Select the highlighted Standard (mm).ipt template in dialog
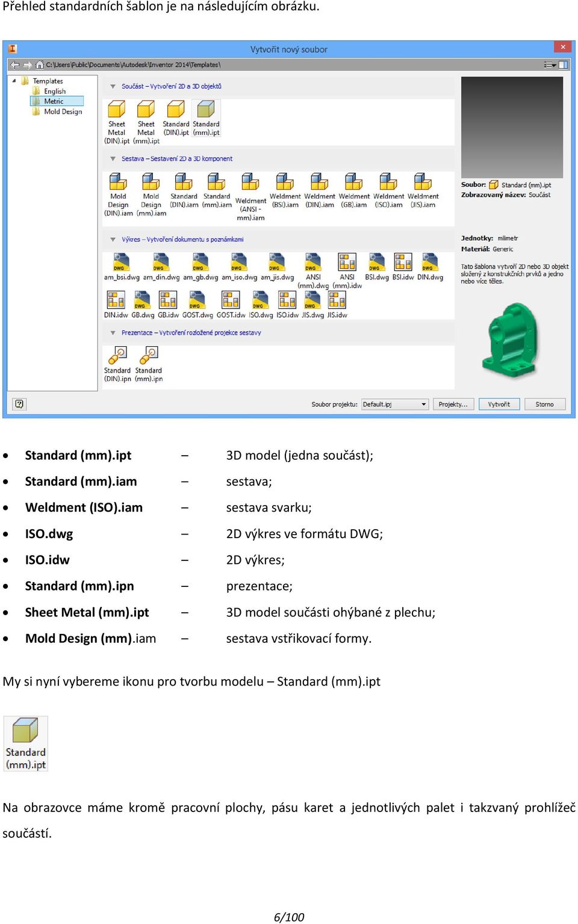The height and width of the screenshot is (924, 578). pyautogui.click(x=207, y=119)
